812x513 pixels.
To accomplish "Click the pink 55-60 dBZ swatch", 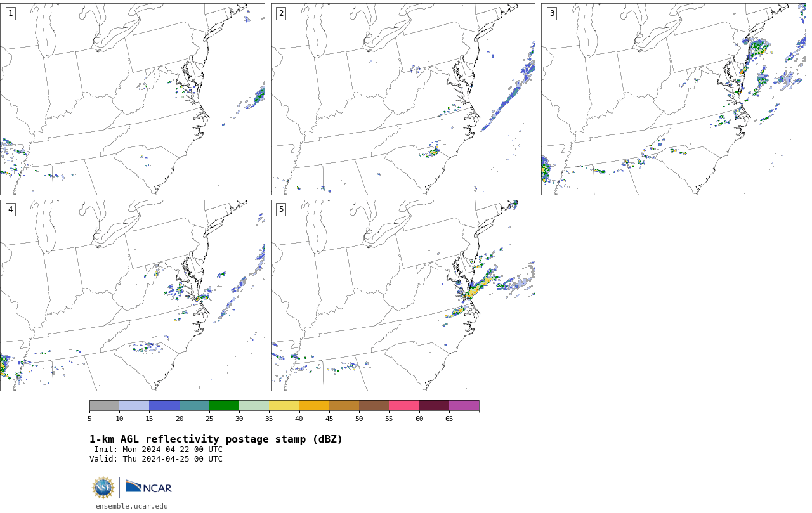I will point(404,406).
